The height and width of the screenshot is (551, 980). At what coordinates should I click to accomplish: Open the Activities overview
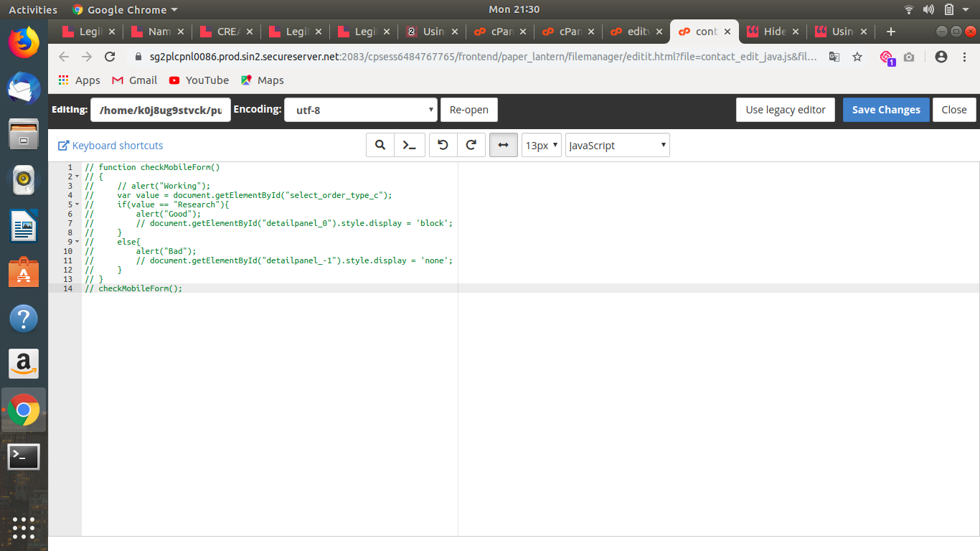click(33, 9)
